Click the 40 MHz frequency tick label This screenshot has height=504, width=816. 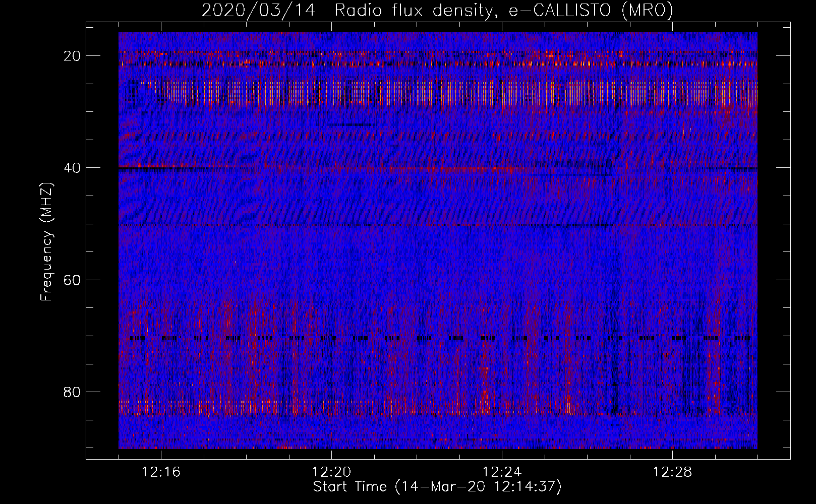point(72,168)
